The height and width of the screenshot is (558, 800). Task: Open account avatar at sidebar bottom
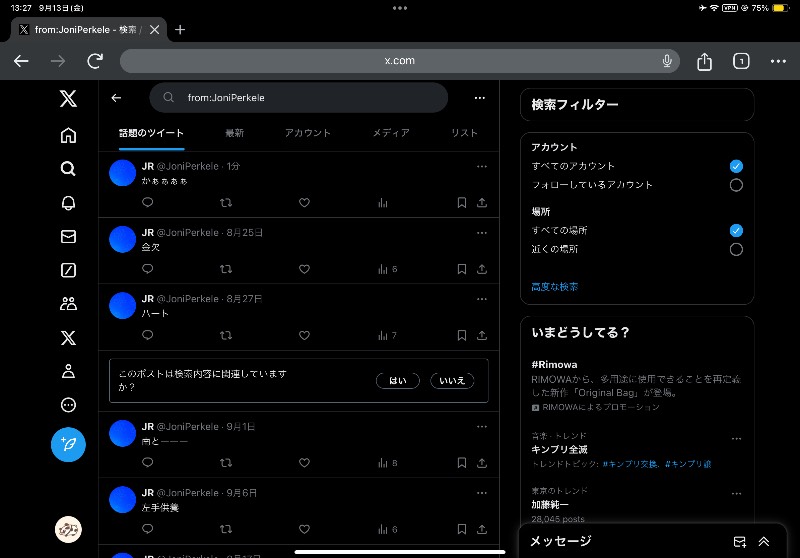[x=68, y=529]
